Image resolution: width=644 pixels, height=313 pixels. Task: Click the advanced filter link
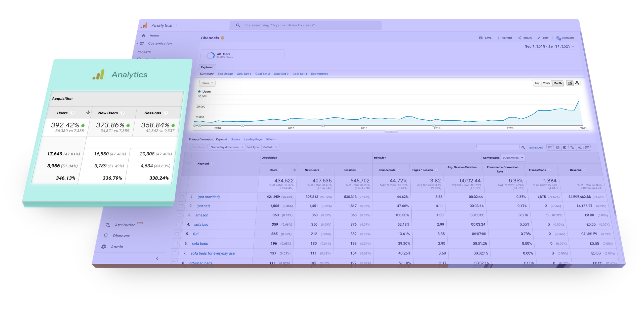[x=536, y=147]
